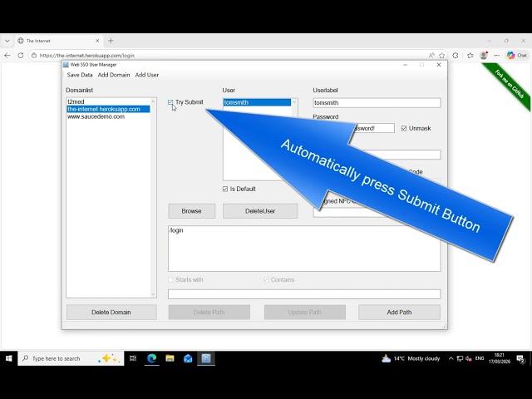Screen dimensions: 532x399
Task: Open browser settings and more menu
Action: pyautogui.click(x=497, y=56)
